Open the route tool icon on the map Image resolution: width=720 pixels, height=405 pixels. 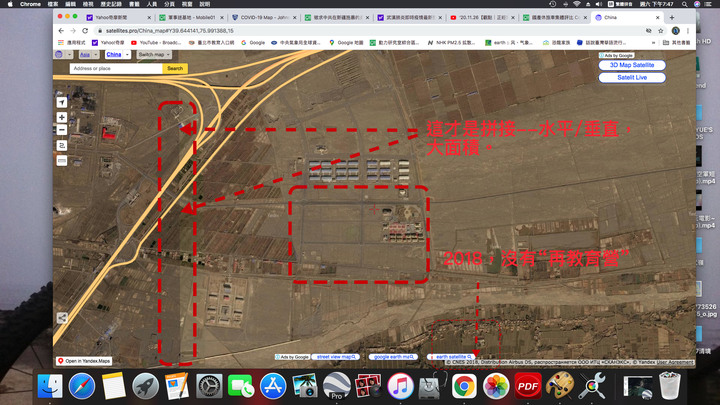62,146
